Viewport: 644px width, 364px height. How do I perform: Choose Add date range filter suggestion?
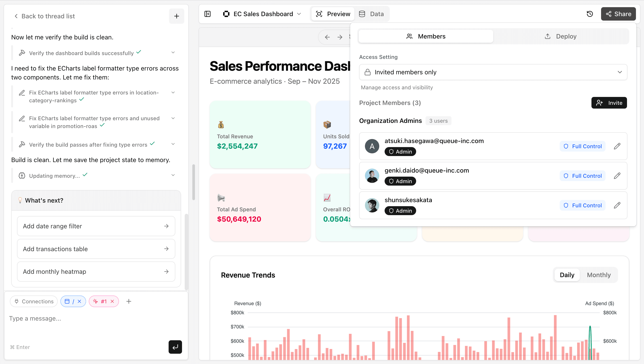click(x=96, y=226)
